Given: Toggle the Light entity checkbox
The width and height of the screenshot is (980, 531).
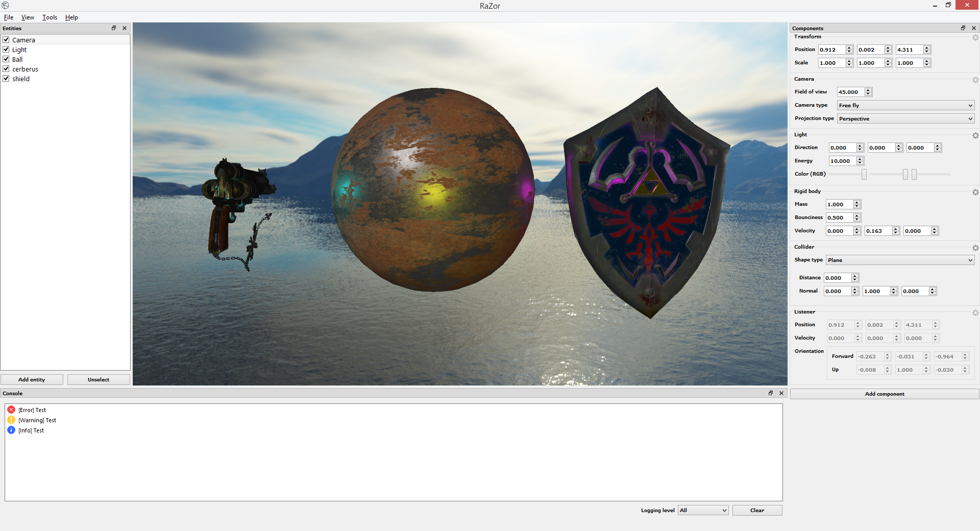Looking at the screenshot, I should tap(6, 49).
